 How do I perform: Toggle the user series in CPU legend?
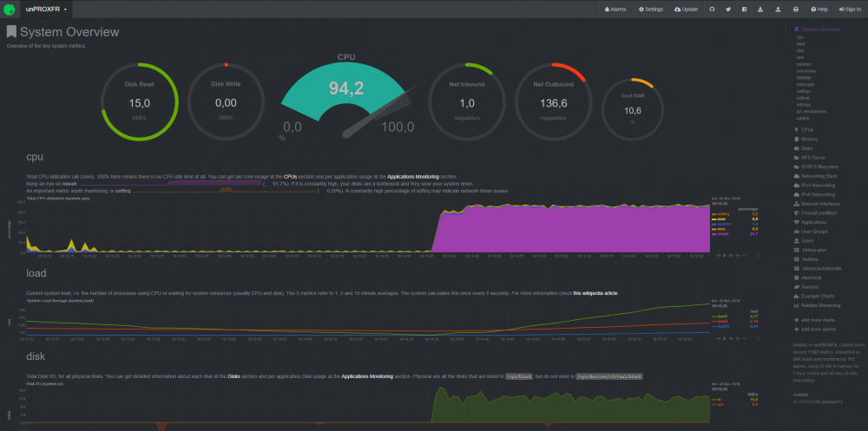pos(720,219)
